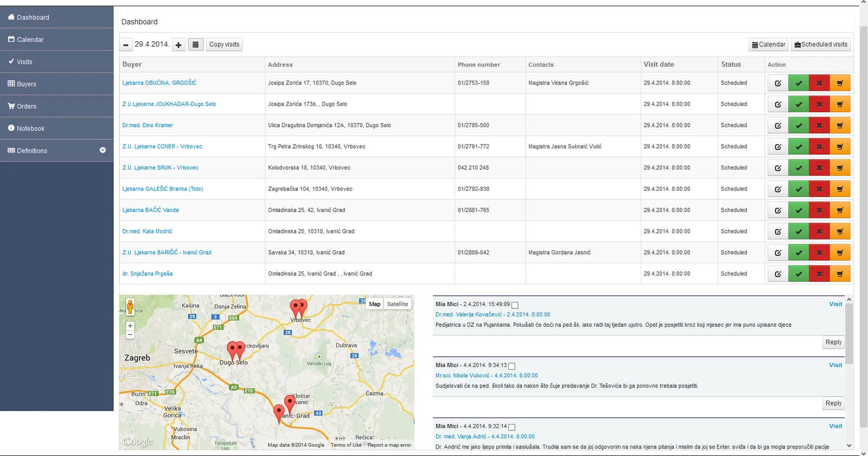The image size is (868, 456).
Task: Open Dr.med. Valerija Kovačević - 2.4.2014. link
Action: pos(493,314)
